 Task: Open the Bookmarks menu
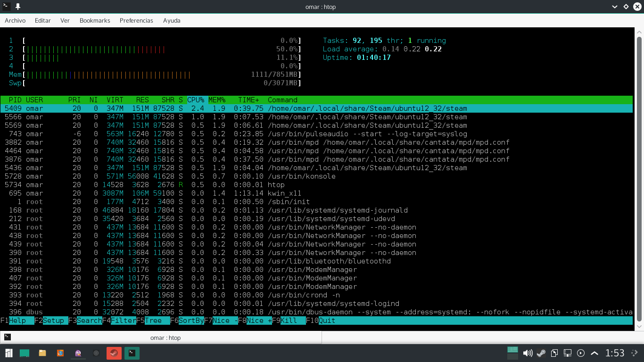tap(95, 21)
